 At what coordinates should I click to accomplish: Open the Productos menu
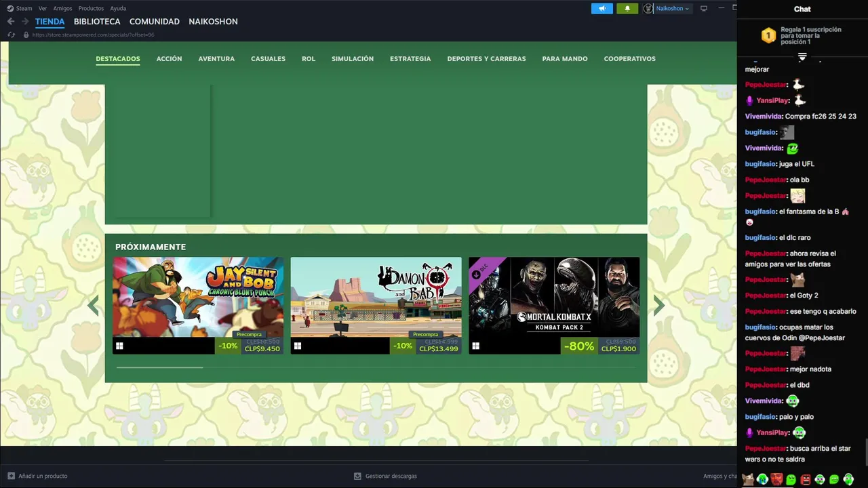coord(91,8)
